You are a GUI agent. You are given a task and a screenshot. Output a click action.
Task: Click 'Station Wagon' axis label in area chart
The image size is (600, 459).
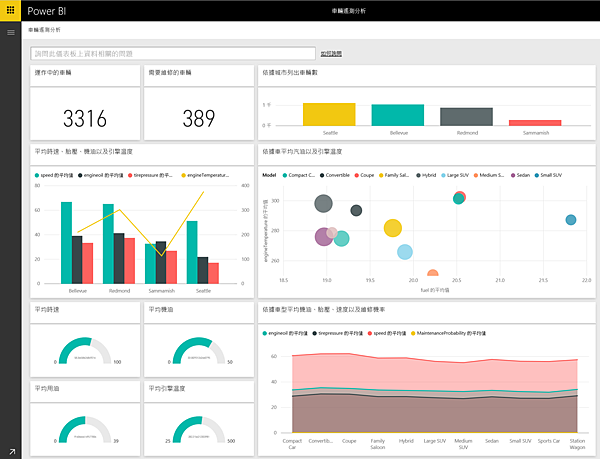[x=577, y=444]
